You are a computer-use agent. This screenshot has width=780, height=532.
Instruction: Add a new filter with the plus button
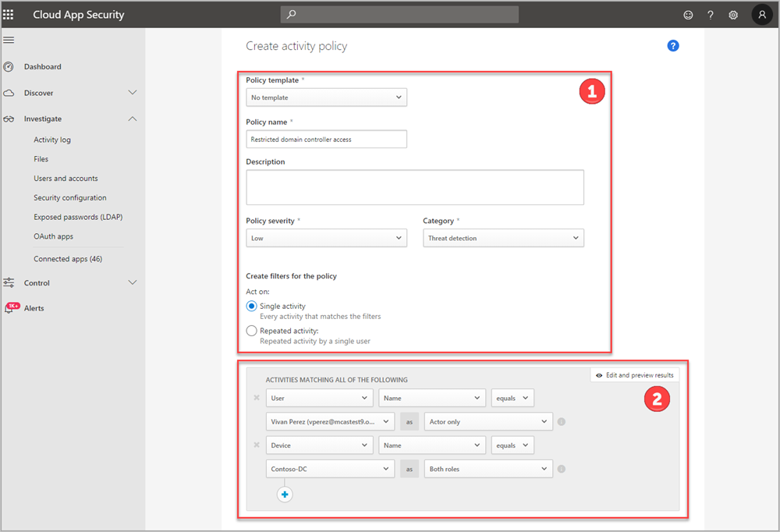click(x=285, y=494)
